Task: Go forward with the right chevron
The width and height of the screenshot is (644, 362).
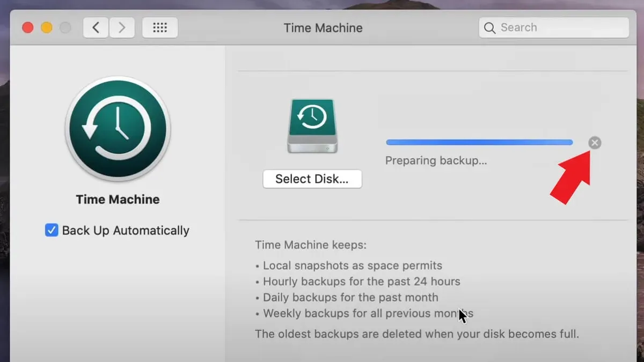Action: pos(122,27)
